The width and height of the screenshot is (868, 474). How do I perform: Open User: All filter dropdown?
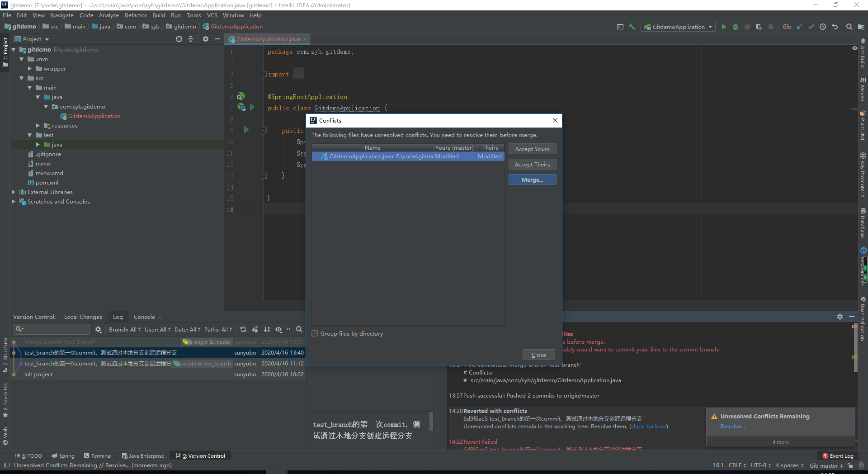coord(158,329)
